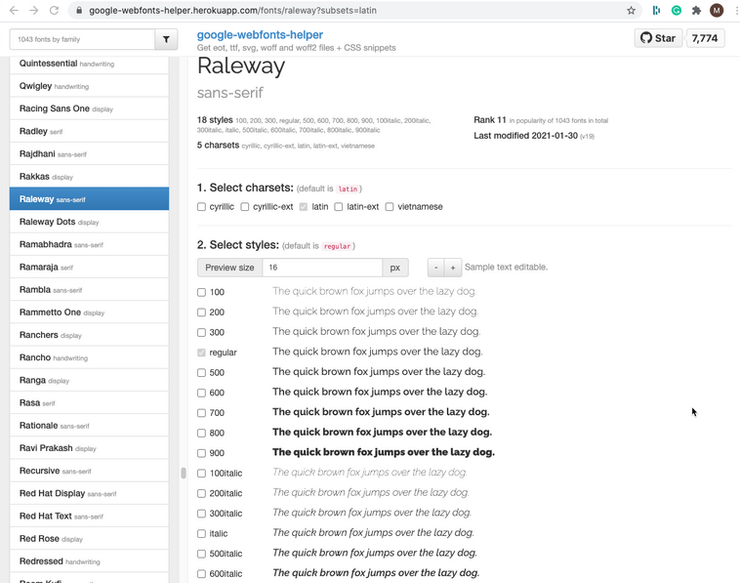
Task: Select Rambla font
Action: [89, 290]
